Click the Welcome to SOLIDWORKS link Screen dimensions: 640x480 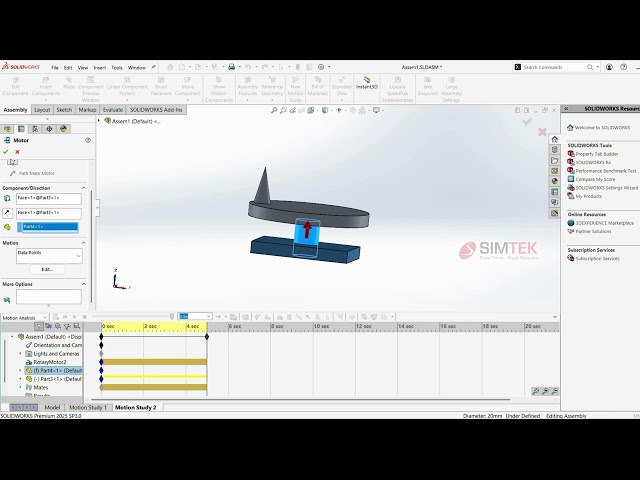coord(602,128)
